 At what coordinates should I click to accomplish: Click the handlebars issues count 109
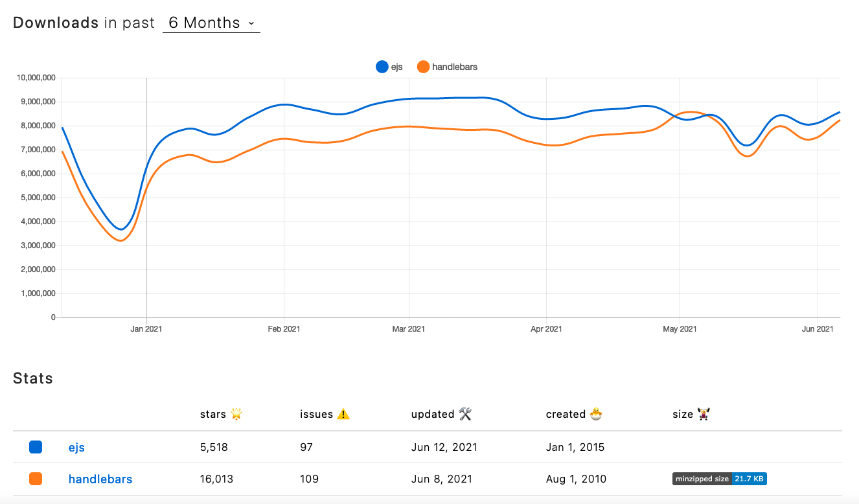309,479
